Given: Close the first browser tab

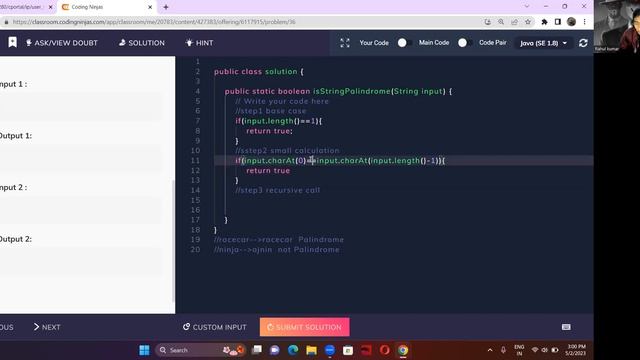Looking at the screenshot, I should coord(51,7).
